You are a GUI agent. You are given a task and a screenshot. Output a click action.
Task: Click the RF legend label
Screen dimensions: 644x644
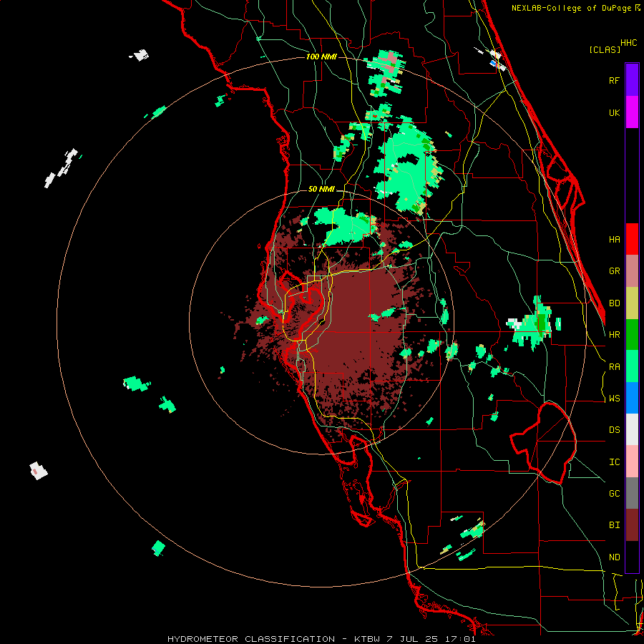(x=614, y=80)
